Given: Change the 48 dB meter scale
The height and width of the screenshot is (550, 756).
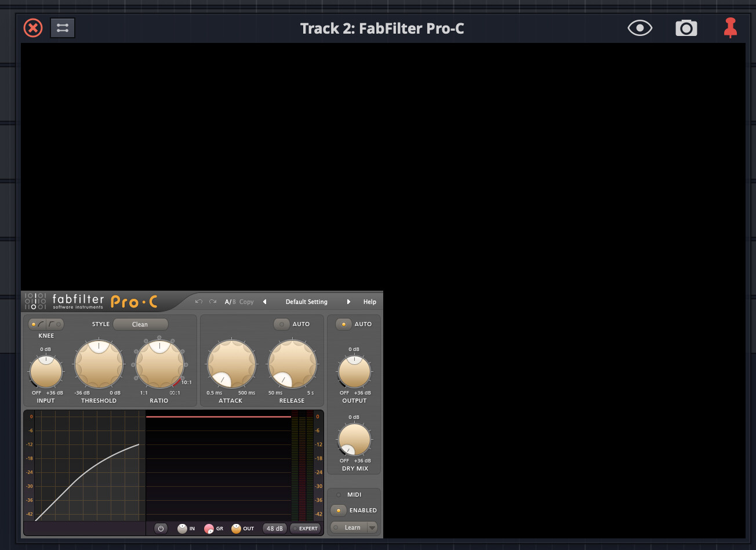Looking at the screenshot, I should point(275,529).
